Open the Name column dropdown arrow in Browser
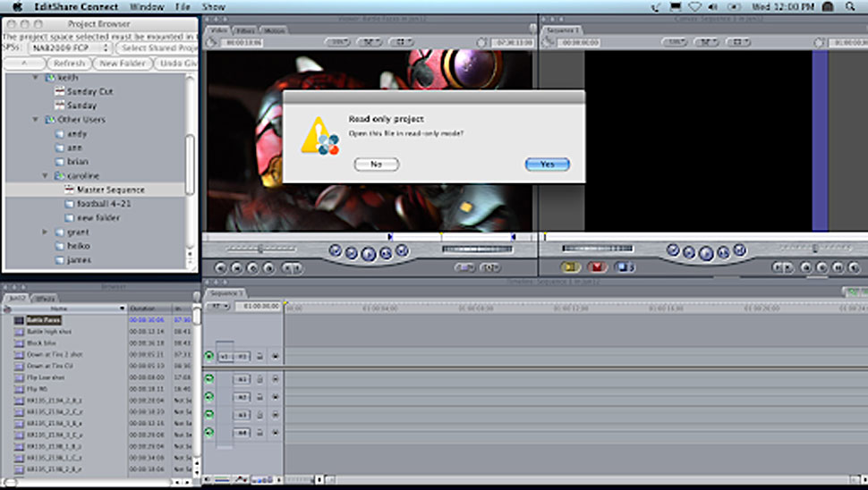 click(122, 308)
